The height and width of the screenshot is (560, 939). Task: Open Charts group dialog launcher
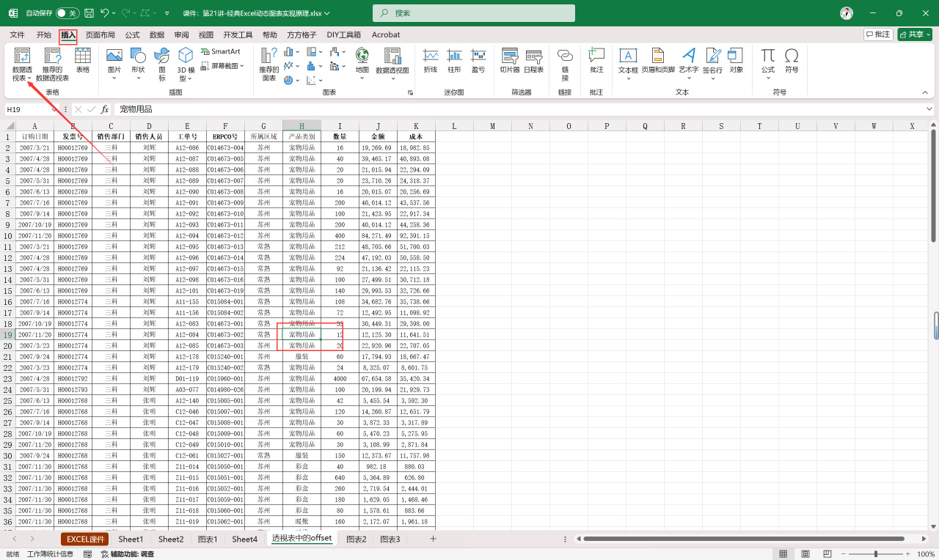(x=410, y=93)
